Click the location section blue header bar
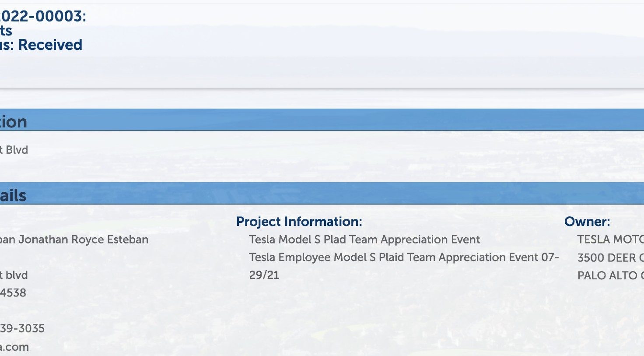This screenshot has height=356, width=644. click(322, 120)
